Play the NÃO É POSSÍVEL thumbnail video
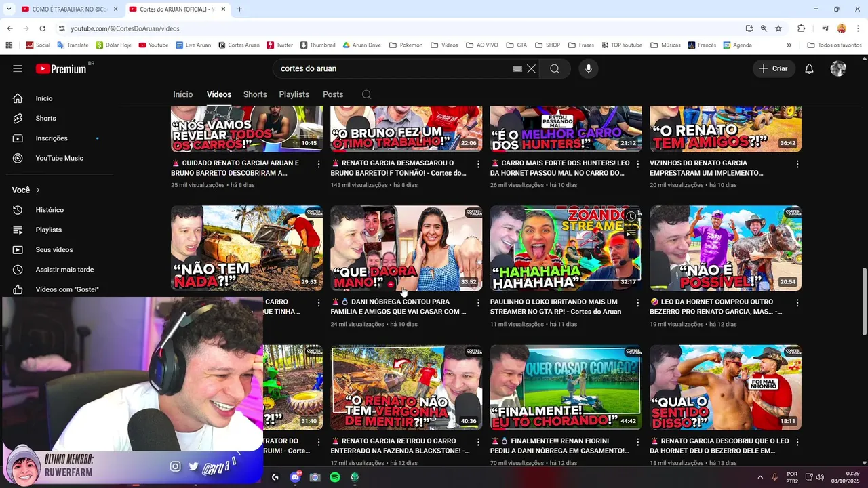The width and height of the screenshot is (868, 488). click(x=726, y=248)
